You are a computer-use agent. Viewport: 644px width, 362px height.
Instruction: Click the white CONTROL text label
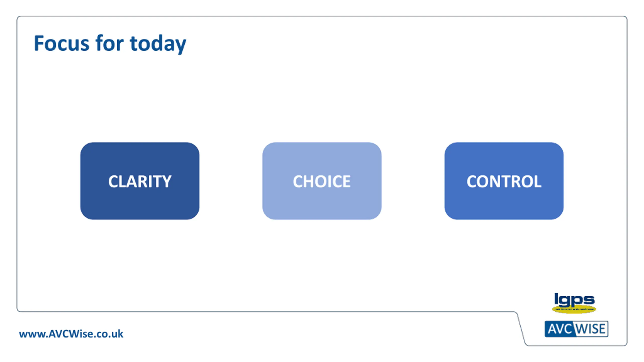(x=504, y=182)
